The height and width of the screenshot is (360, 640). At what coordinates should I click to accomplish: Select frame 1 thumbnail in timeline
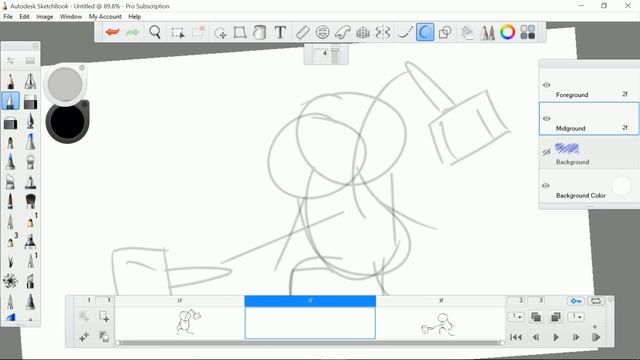(180, 322)
